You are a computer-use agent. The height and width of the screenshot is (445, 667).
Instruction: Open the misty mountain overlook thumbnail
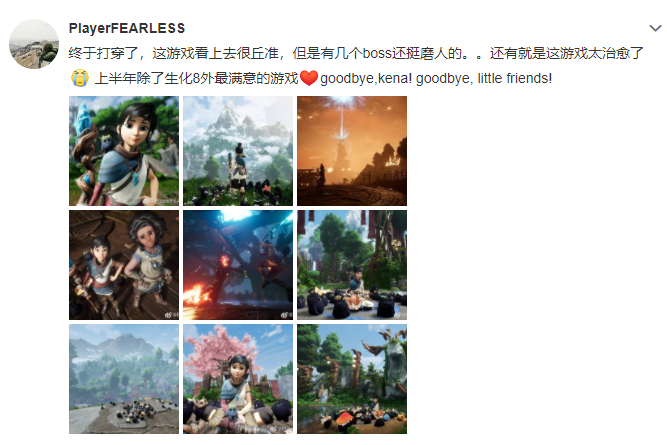tap(124, 379)
